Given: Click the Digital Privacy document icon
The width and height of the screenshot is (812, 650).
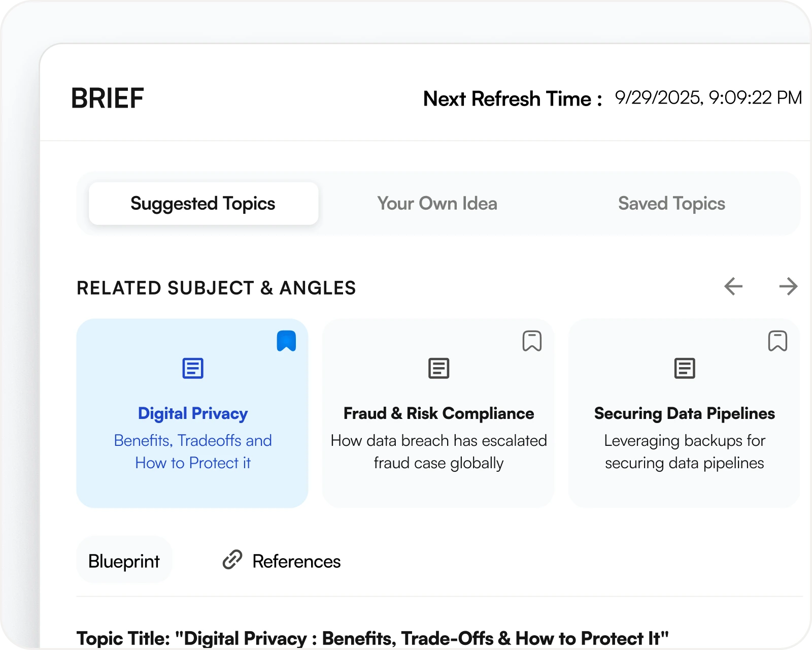Looking at the screenshot, I should pyautogui.click(x=193, y=368).
